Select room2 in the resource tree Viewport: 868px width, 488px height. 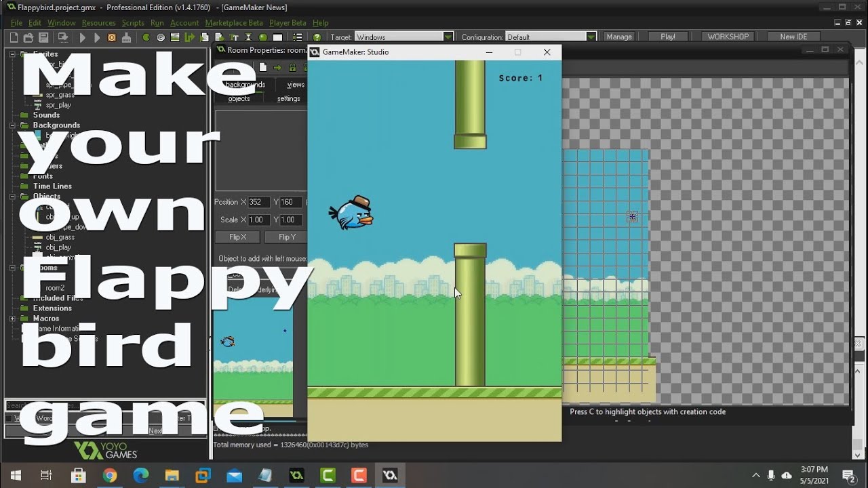click(x=55, y=288)
